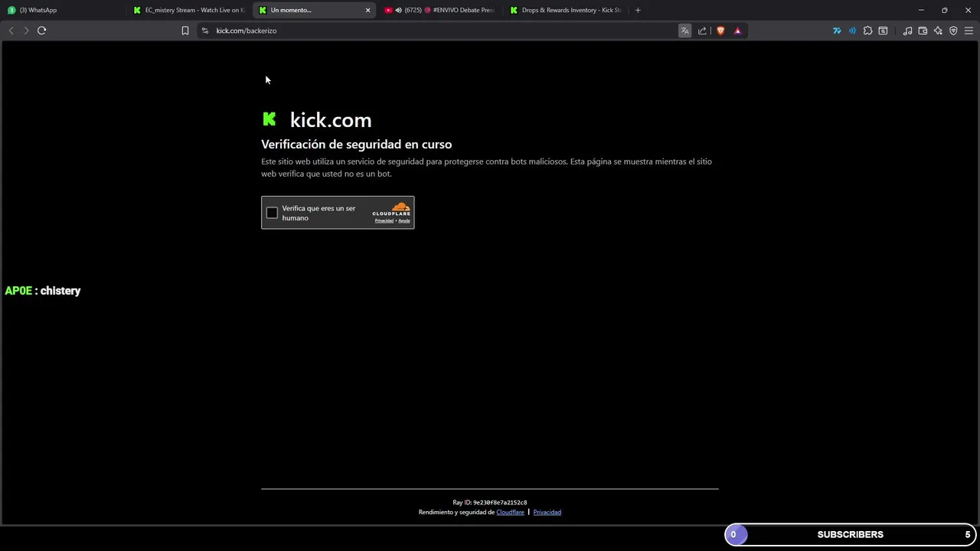980x551 pixels.
Task: Open the extensions puzzle icon
Action: tap(867, 31)
